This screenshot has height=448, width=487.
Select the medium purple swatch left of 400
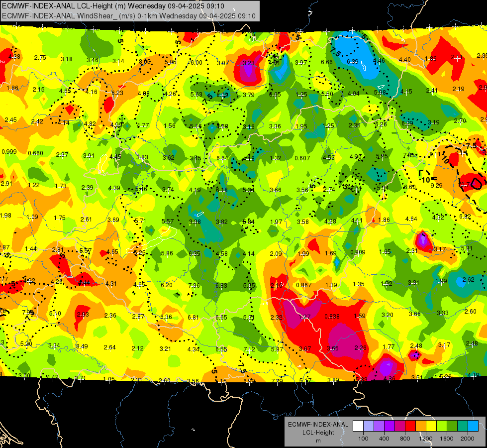(x=379, y=426)
